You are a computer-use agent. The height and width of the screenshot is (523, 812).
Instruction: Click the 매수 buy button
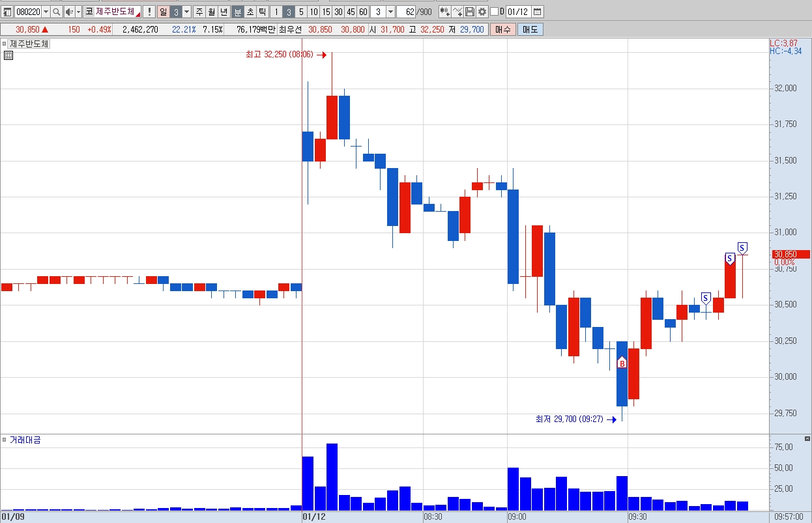click(x=503, y=29)
